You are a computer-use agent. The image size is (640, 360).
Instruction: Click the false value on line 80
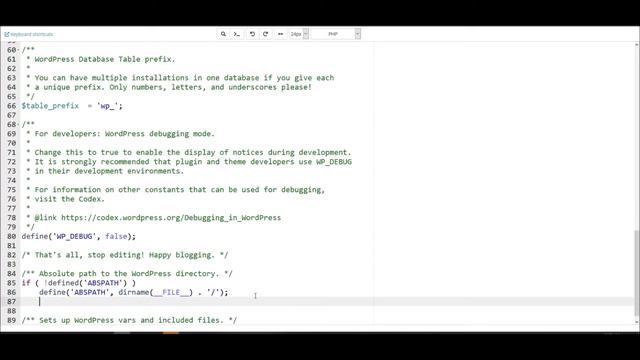116,236
